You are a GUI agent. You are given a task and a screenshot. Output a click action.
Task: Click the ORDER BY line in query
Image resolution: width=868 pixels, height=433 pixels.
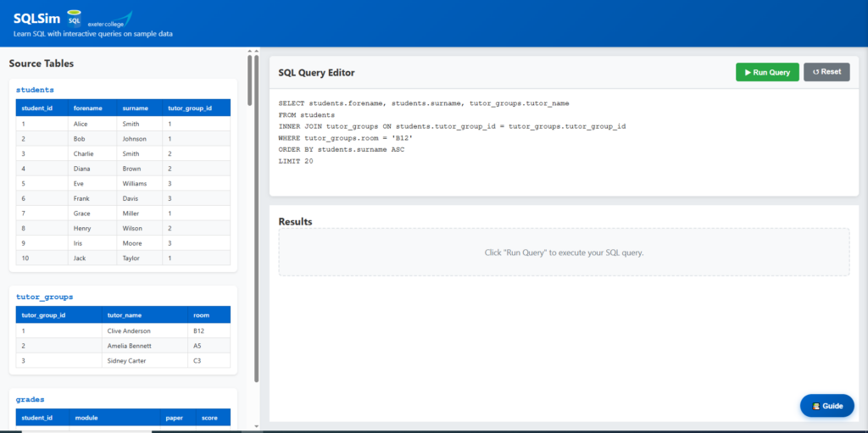[x=341, y=149]
